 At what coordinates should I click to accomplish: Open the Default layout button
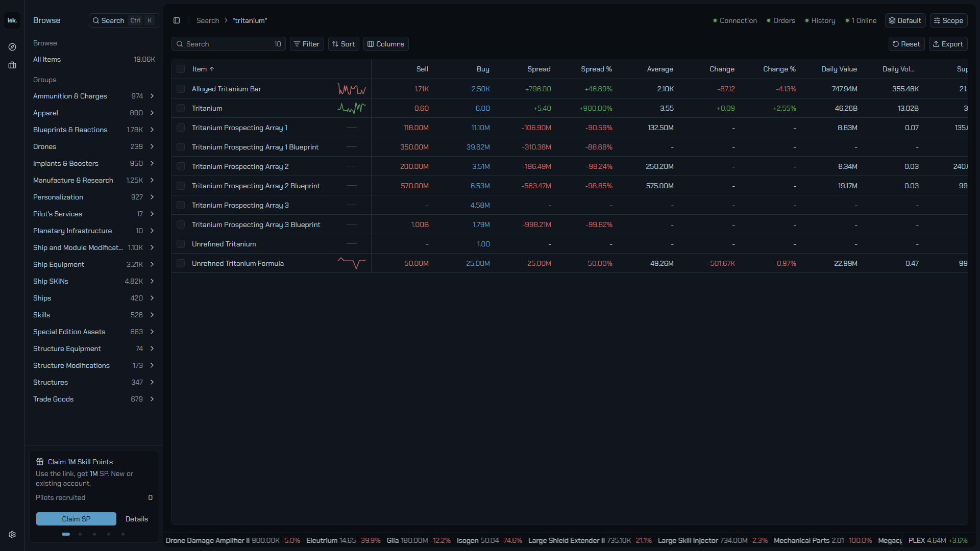coord(905,20)
